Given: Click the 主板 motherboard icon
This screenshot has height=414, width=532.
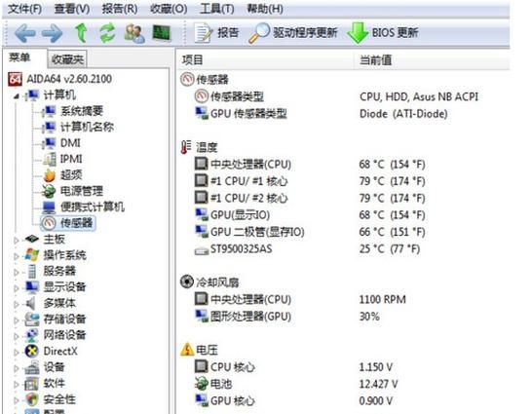Looking at the screenshot, I should tap(32, 239).
